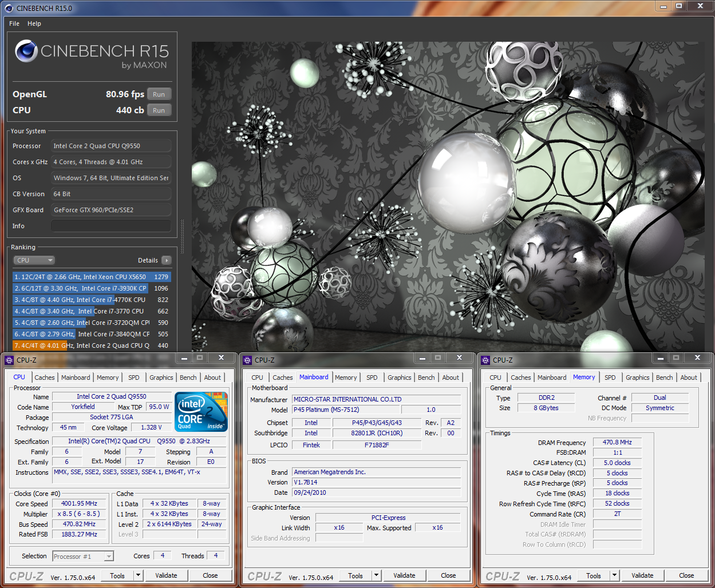Click the rendered scene preview image
Viewport: 715px width, 588px height.
(447, 196)
